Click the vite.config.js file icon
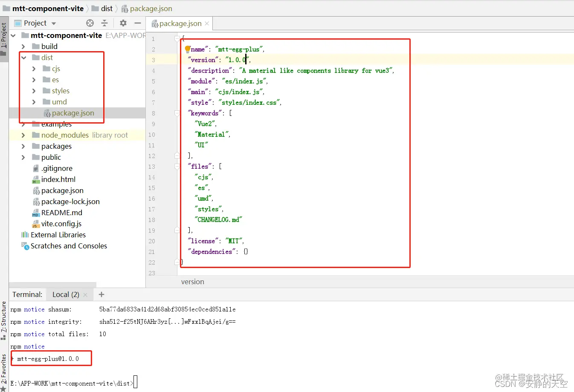This screenshot has width=574, height=392. (x=36, y=224)
